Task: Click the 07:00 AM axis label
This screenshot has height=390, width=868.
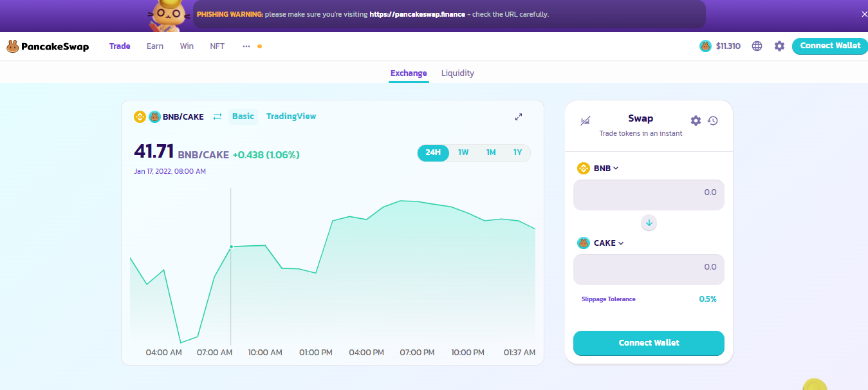Action: pos(214,353)
